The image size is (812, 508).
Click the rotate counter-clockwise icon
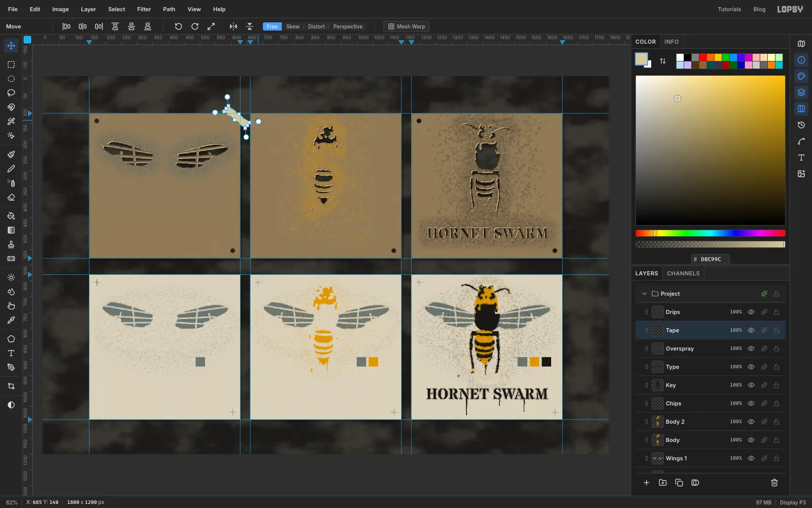click(x=179, y=26)
